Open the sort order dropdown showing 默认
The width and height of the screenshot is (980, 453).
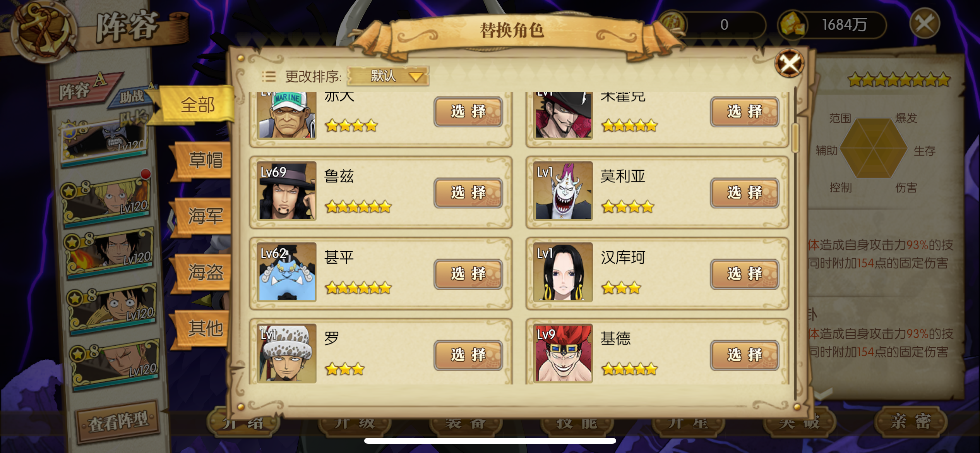click(x=388, y=76)
